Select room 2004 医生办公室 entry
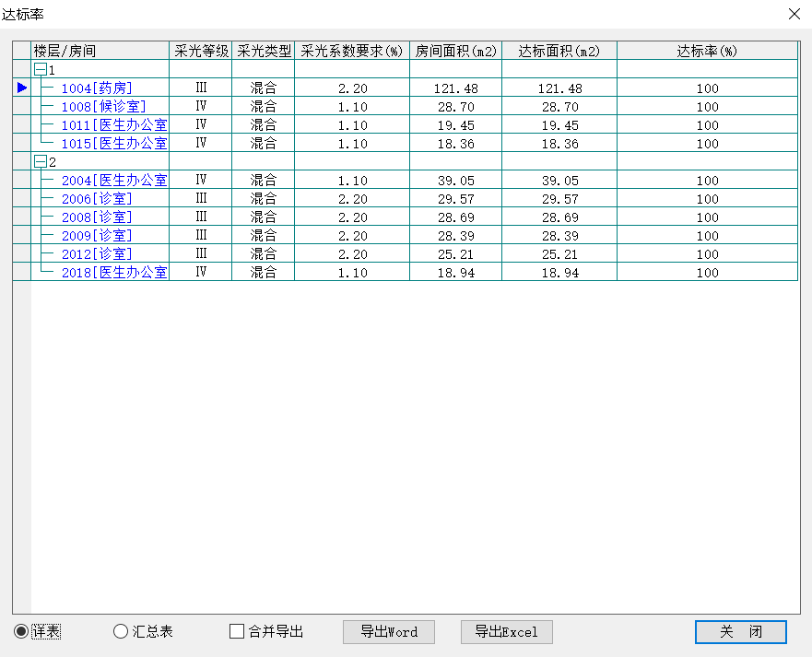The height and width of the screenshot is (657, 812). pos(113,181)
